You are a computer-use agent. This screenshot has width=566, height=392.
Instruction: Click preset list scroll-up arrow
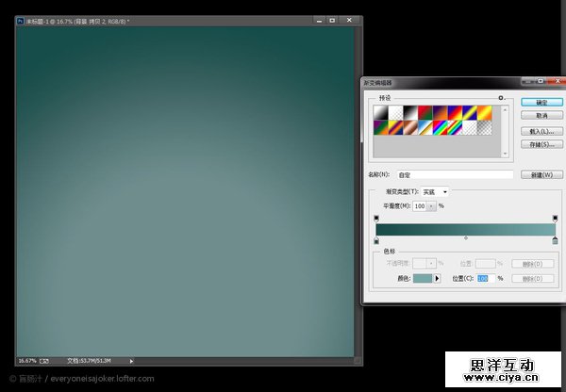click(505, 109)
